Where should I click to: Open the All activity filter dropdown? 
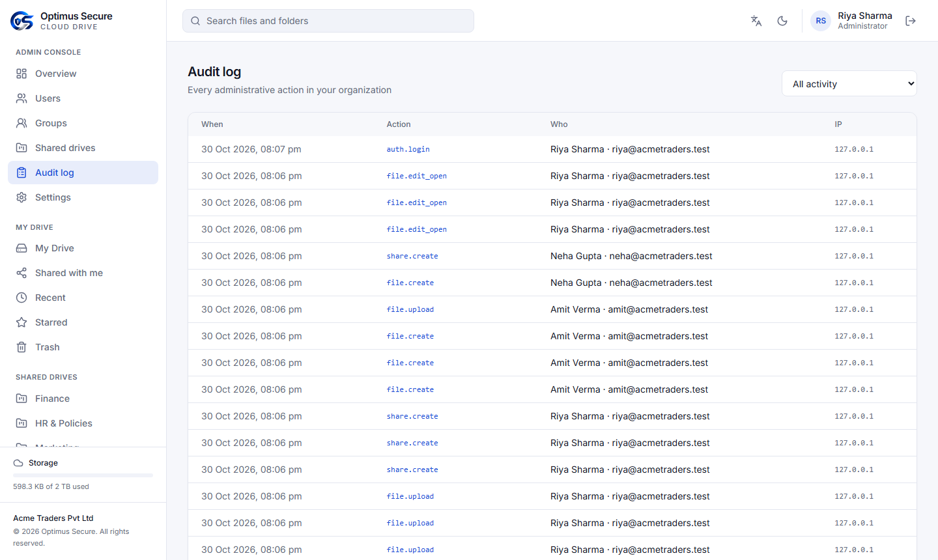coord(849,83)
